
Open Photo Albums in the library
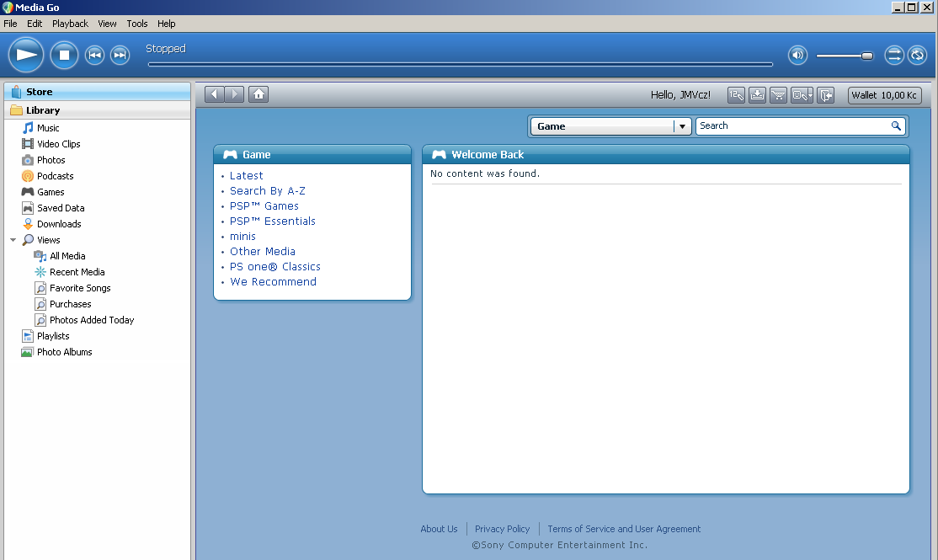tap(64, 352)
